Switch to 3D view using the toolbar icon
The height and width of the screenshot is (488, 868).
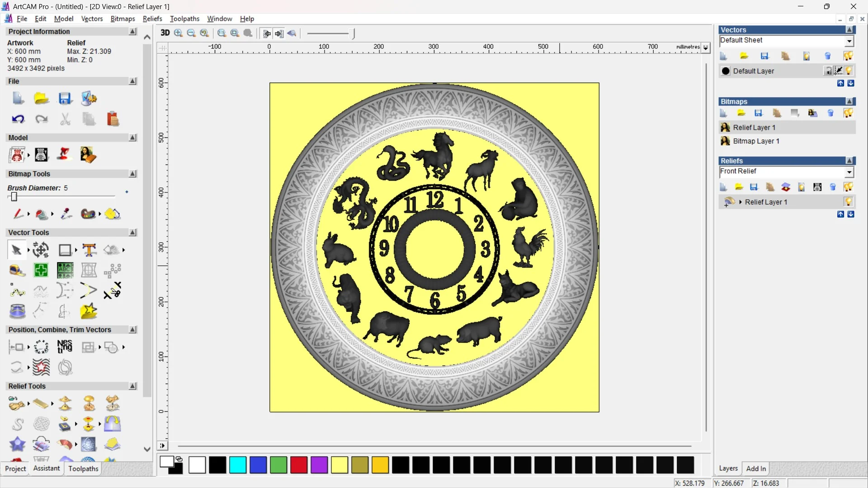165,33
